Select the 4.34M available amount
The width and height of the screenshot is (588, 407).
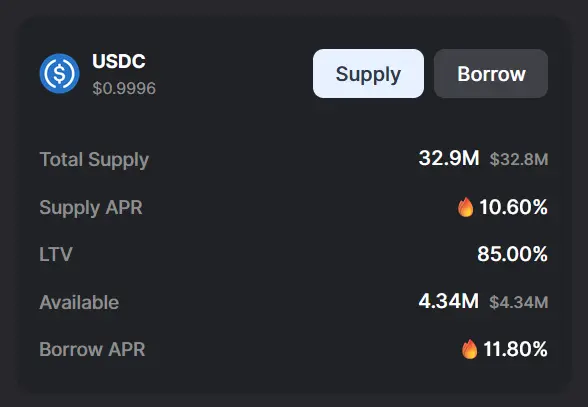tap(448, 301)
